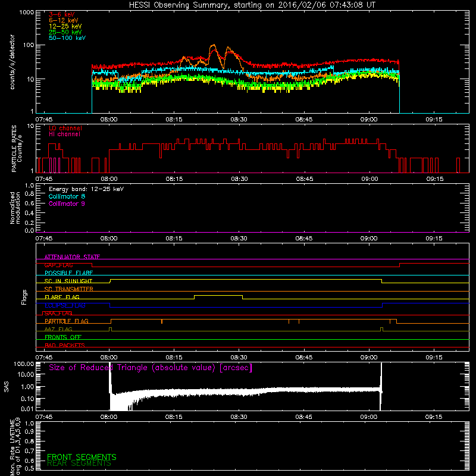Click the SC_IN_SUNLIGHT flag label
This screenshot has width=476, height=476.
click(x=68, y=281)
